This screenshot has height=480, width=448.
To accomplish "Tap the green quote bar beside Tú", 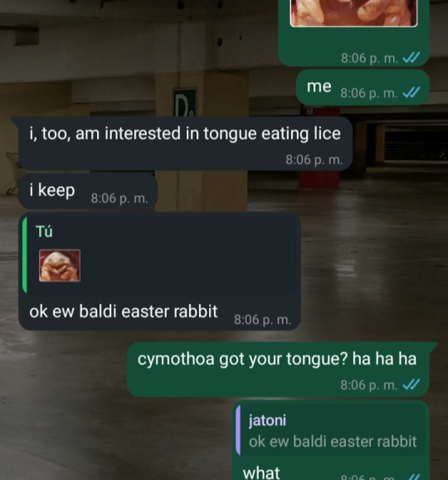I will [25, 255].
